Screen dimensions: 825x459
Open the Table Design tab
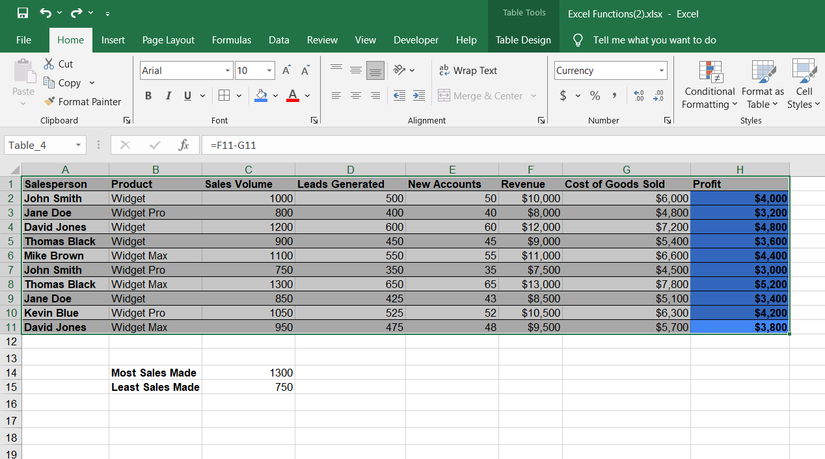coord(523,40)
